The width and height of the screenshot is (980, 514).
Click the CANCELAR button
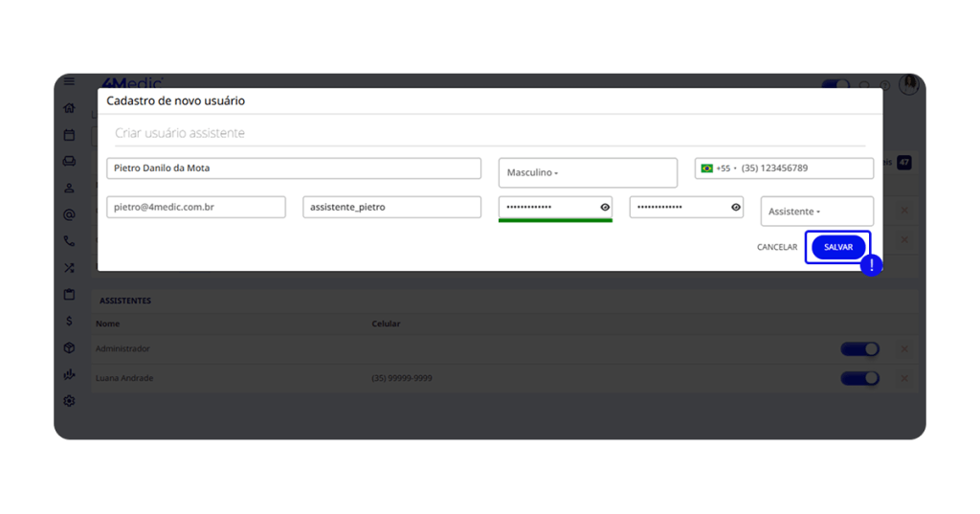point(776,247)
